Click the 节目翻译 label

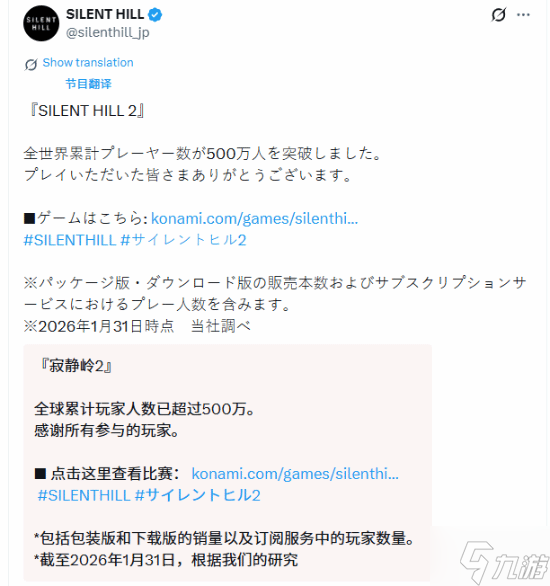89,84
